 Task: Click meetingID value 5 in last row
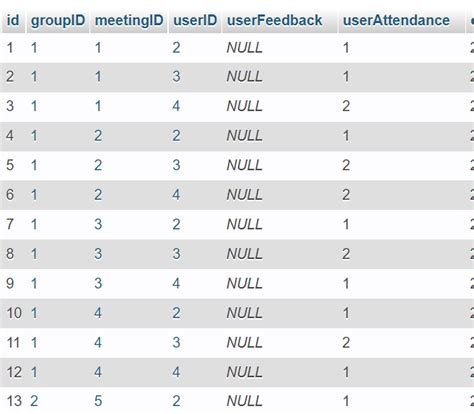pos(98,401)
